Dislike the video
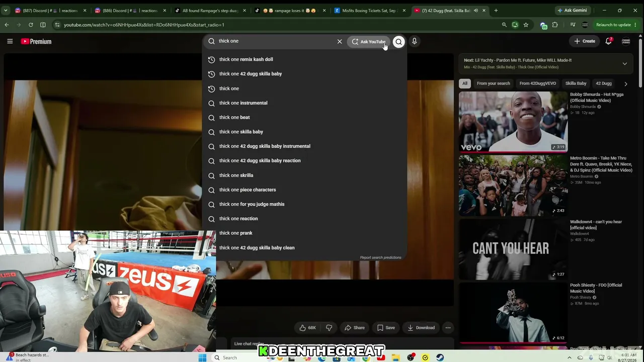 [329, 328]
